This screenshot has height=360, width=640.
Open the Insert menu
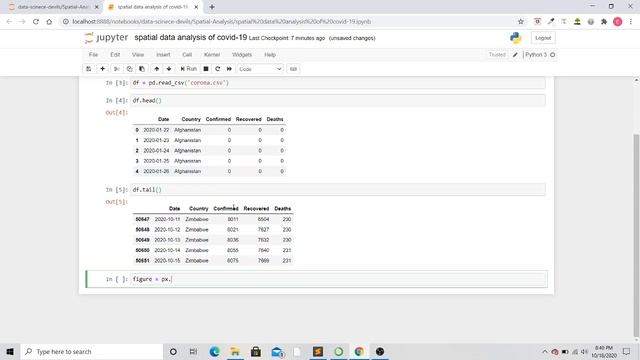[x=163, y=55]
